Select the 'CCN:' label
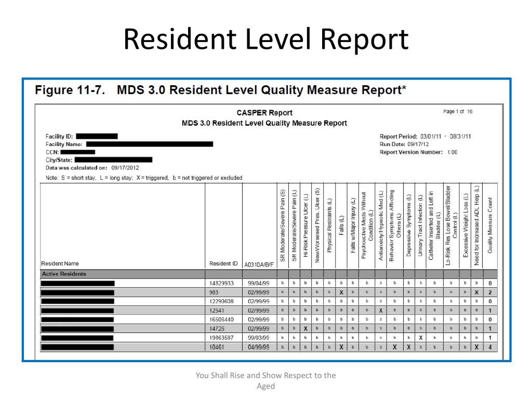Viewport: 532px width, 399px height. (52, 152)
